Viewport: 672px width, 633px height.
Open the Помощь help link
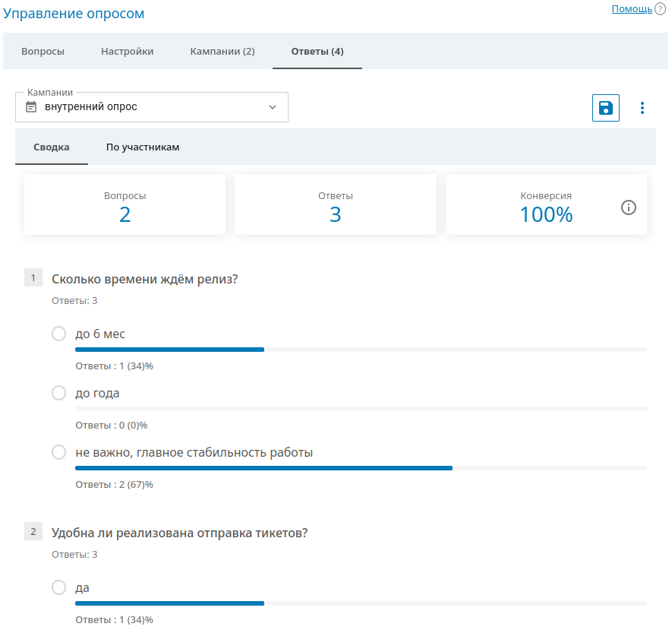(x=632, y=9)
